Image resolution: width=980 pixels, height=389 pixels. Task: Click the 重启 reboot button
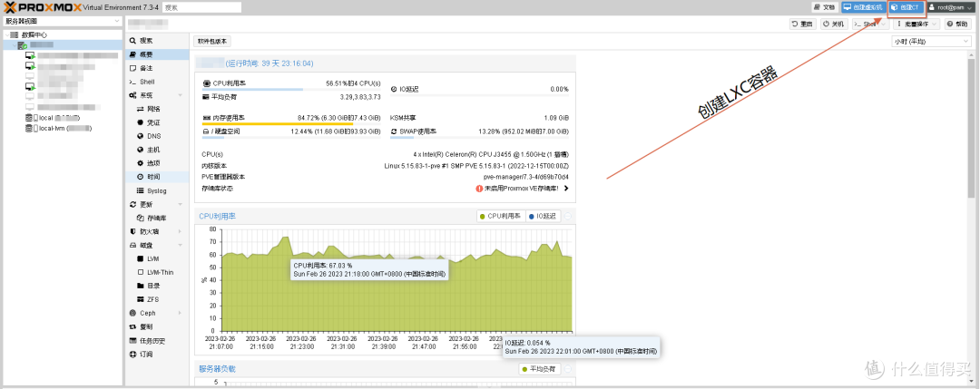tap(803, 24)
